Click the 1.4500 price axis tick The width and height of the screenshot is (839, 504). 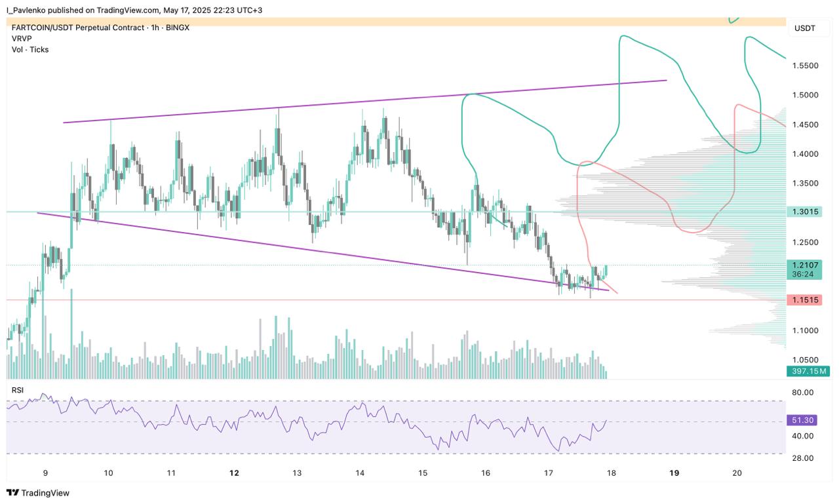805,125
